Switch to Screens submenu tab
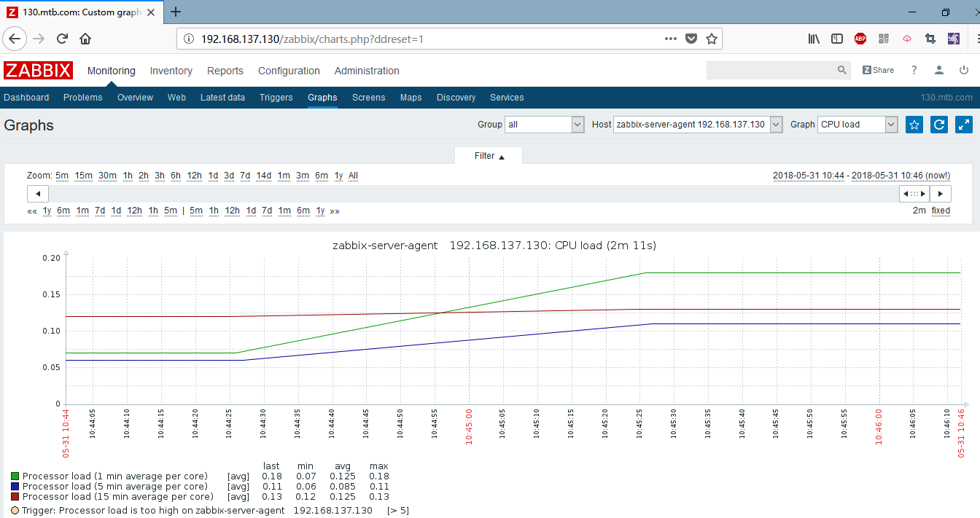The image size is (980, 518). click(x=368, y=98)
